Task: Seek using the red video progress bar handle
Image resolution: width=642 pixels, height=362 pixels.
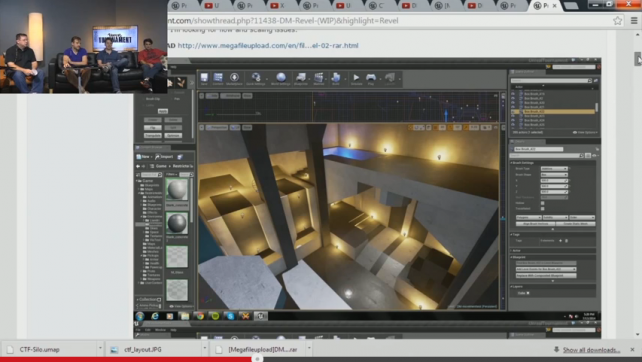Action: click(x=257, y=359)
